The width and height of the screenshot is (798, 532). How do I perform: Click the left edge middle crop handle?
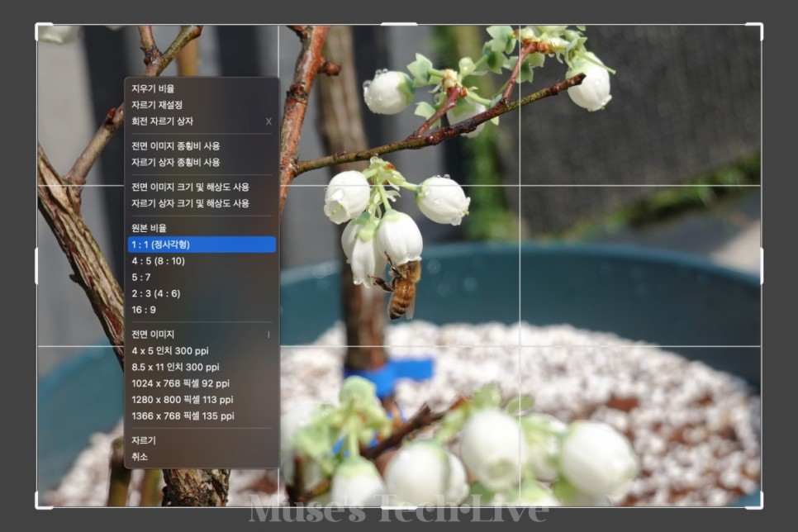(36, 266)
